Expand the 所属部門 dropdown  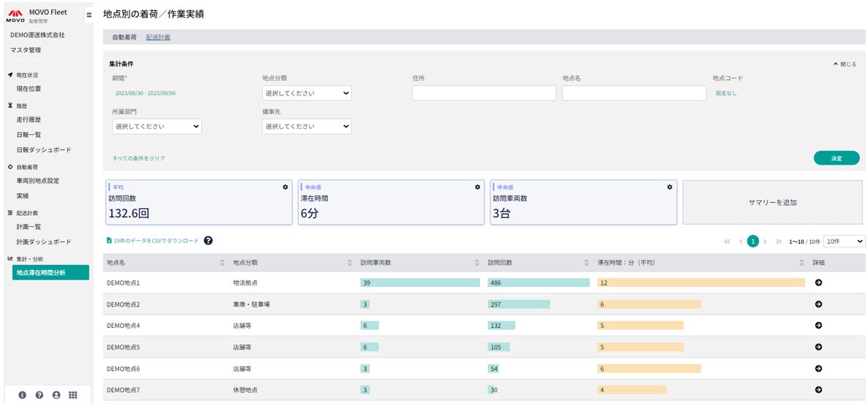point(157,127)
